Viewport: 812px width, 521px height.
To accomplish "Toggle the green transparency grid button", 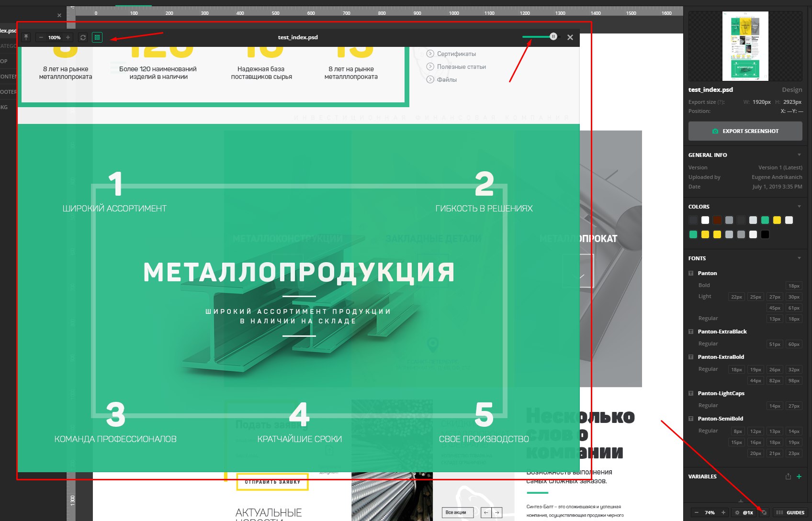I will point(97,37).
